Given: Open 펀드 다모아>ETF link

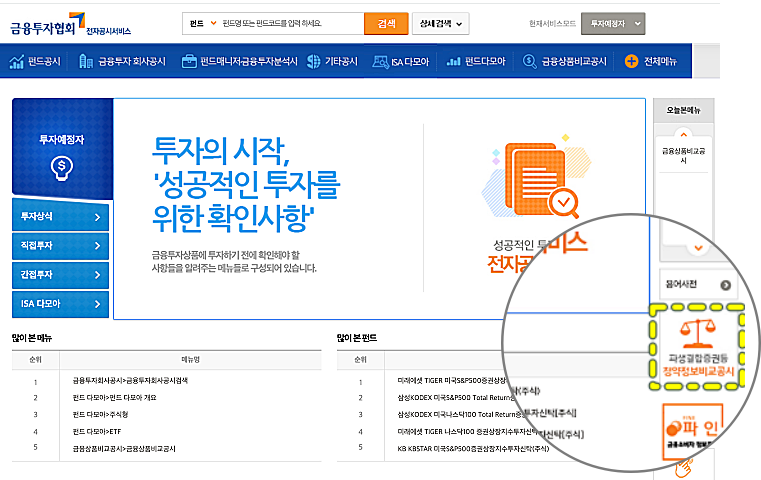Looking at the screenshot, I should click(97, 431).
